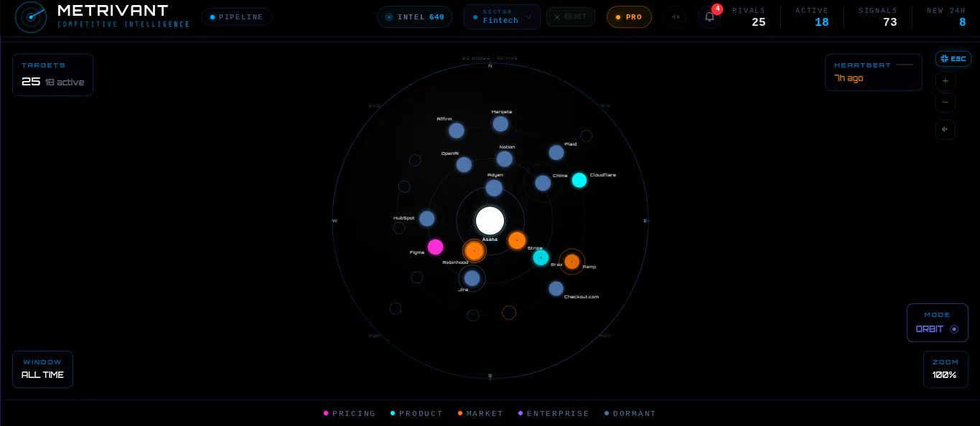Open the Window All Time selector
Screen dimensions: 980x426
click(42, 369)
